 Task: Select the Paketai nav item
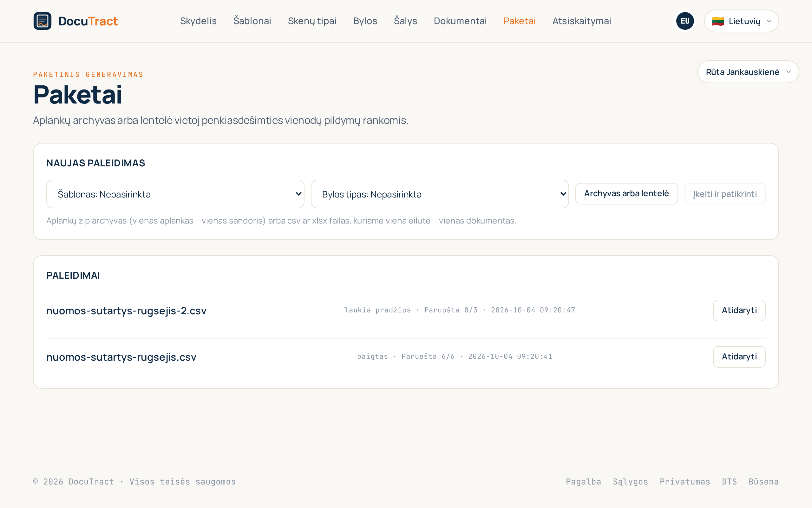coord(520,21)
